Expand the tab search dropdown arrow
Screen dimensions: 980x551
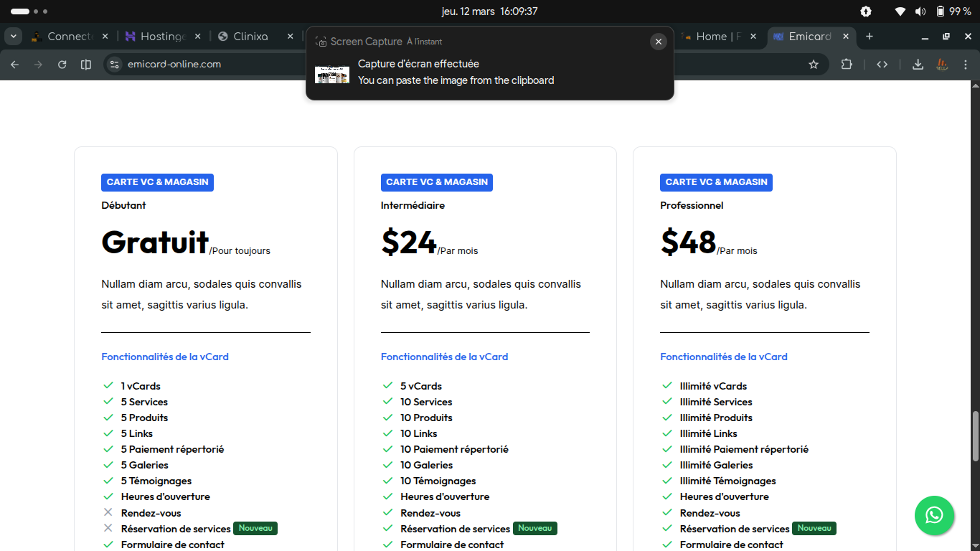13,37
